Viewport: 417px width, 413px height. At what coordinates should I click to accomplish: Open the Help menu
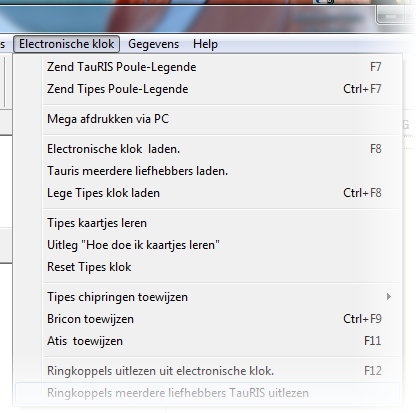pos(205,44)
